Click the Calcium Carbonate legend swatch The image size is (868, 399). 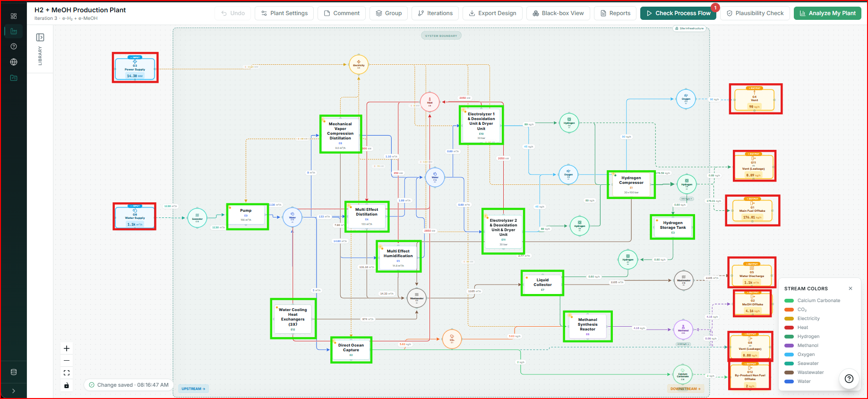tap(789, 301)
